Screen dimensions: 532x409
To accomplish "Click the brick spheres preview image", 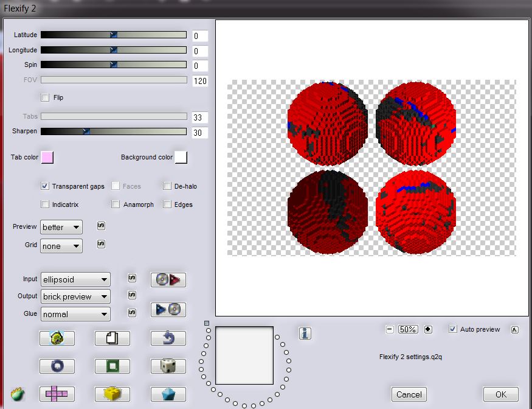I will point(372,168).
